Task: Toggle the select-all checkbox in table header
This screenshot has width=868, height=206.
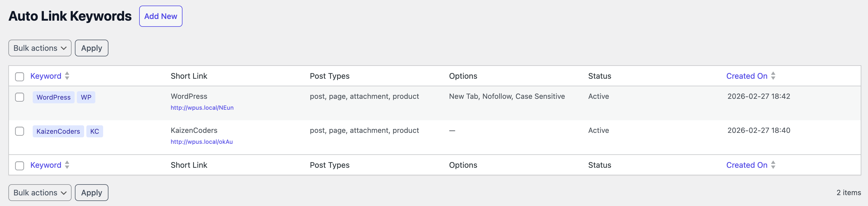Action: point(20,76)
